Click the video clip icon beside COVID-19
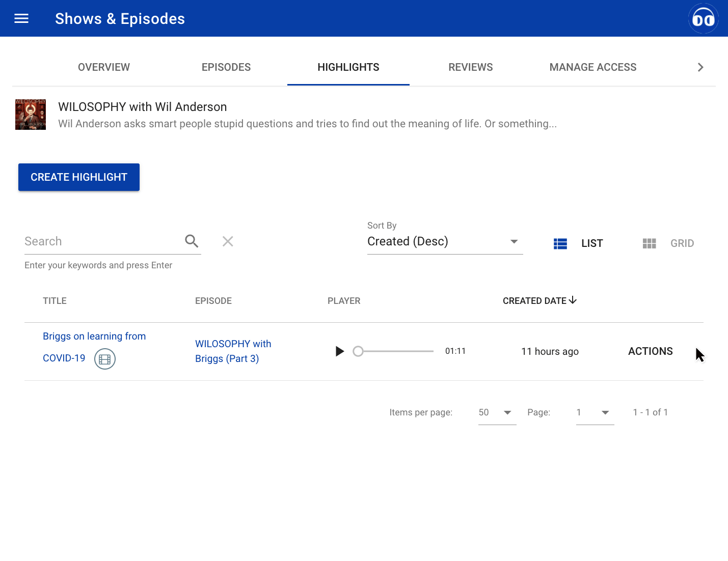 (x=105, y=359)
